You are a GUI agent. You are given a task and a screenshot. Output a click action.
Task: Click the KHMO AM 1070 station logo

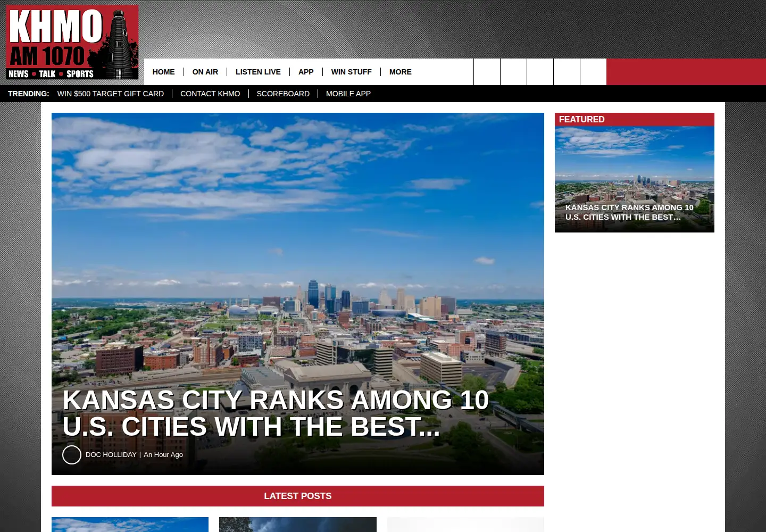72,43
